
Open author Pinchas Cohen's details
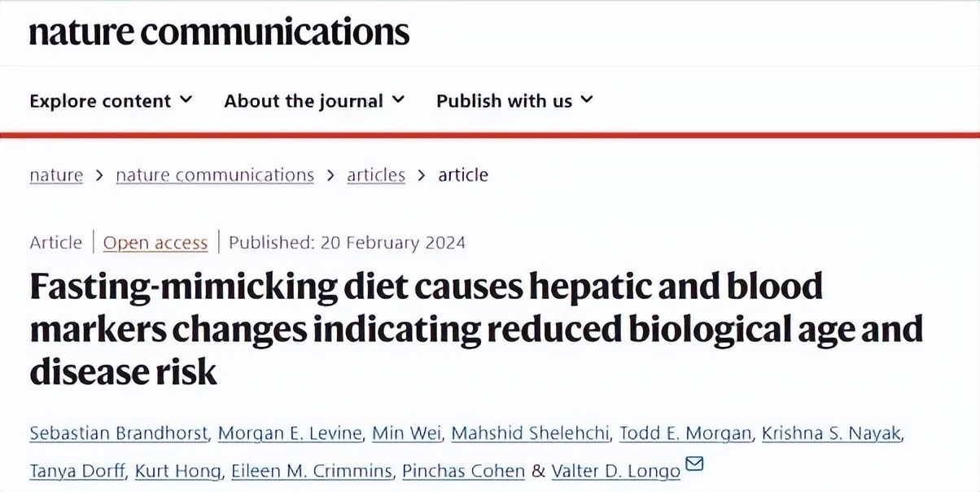coord(462,471)
